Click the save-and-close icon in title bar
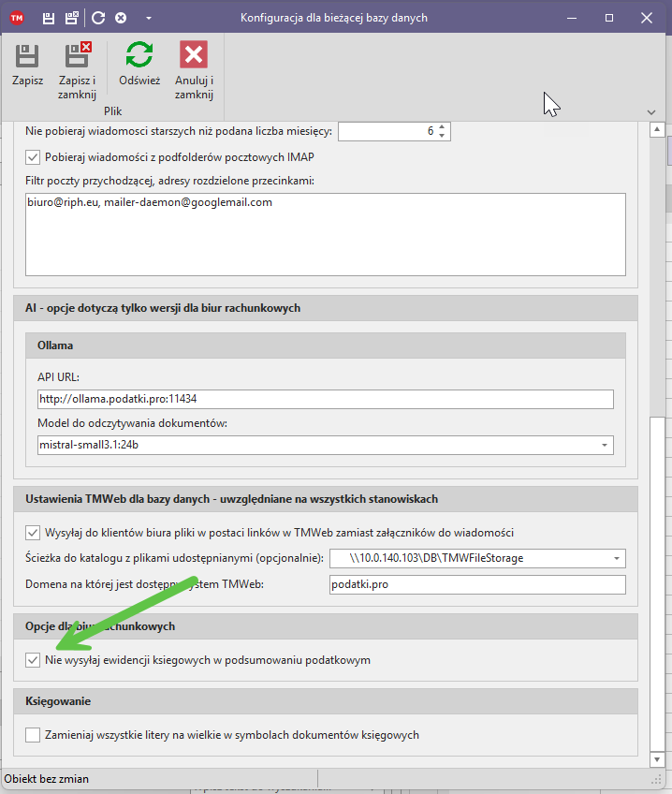This screenshot has width=672, height=794. (72, 18)
